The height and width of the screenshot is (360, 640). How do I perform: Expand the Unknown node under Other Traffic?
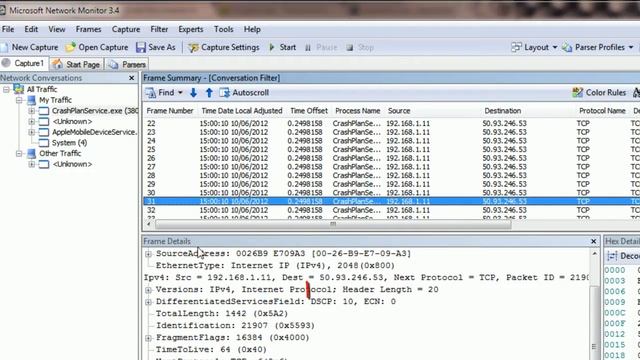pos(31,164)
